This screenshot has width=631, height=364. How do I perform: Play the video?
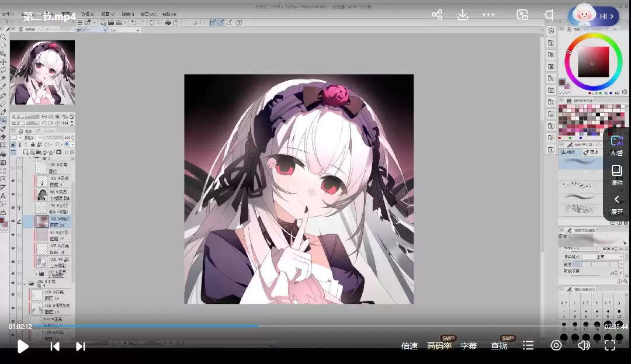23,346
